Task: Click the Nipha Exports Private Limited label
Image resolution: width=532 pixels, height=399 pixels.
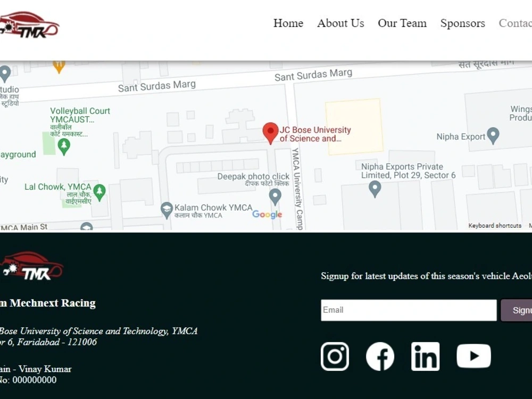Action: click(x=408, y=171)
